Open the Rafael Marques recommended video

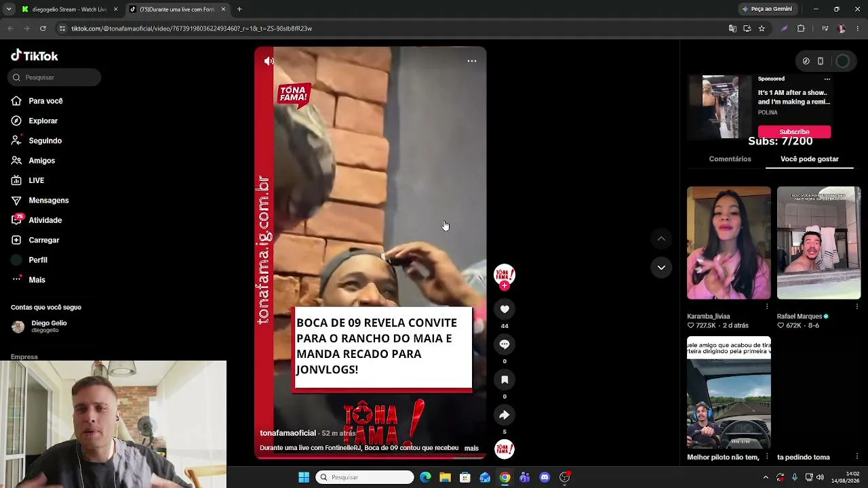[818, 243]
